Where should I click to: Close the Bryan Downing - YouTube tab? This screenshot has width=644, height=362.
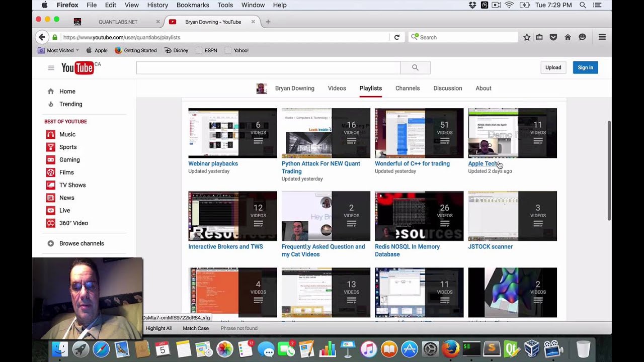(x=253, y=22)
